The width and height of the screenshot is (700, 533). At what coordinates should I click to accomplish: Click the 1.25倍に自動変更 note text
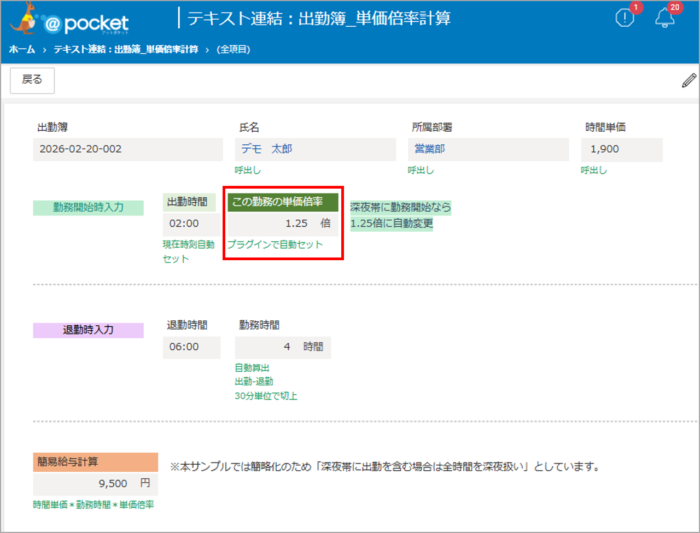click(x=392, y=224)
